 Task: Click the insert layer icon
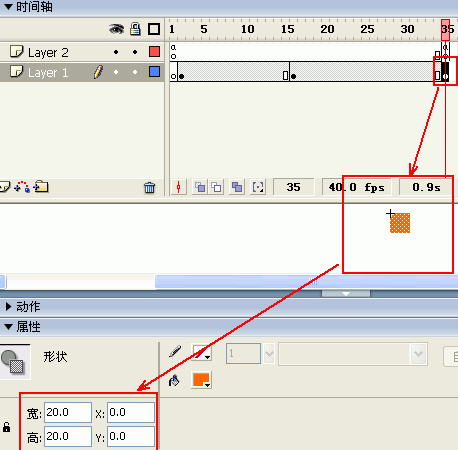pyautogui.click(x=5, y=187)
